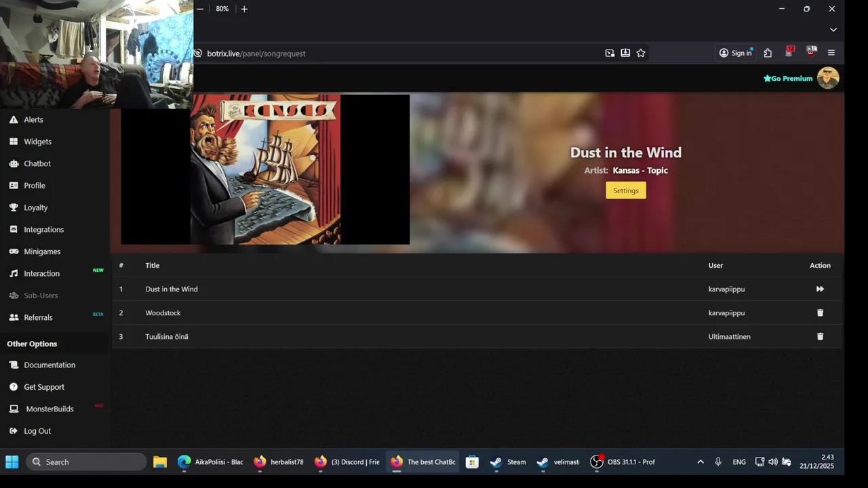Select Referrals in the sidebar
Viewport: 868px width, 488px height.
pyautogui.click(x=38, y=317)
